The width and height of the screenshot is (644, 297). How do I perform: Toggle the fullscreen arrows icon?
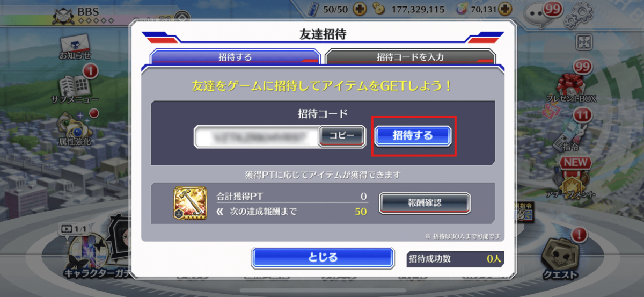pos(583,43)
